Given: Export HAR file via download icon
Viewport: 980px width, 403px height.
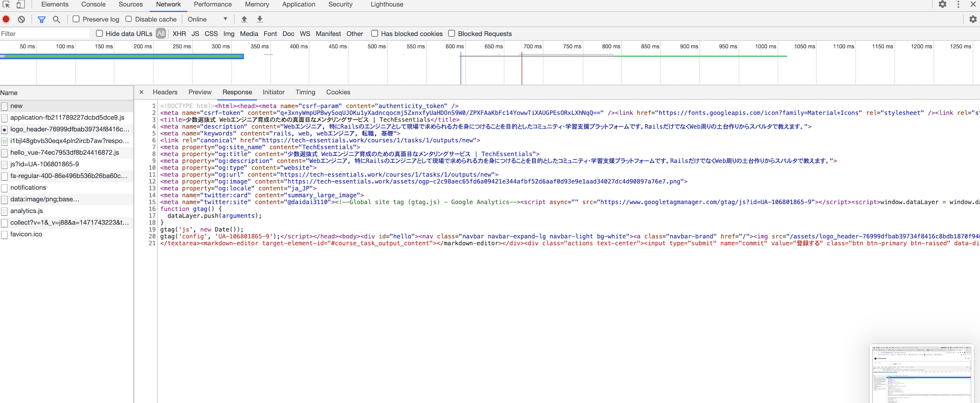Looking at the screenshot, I should 260,19.
